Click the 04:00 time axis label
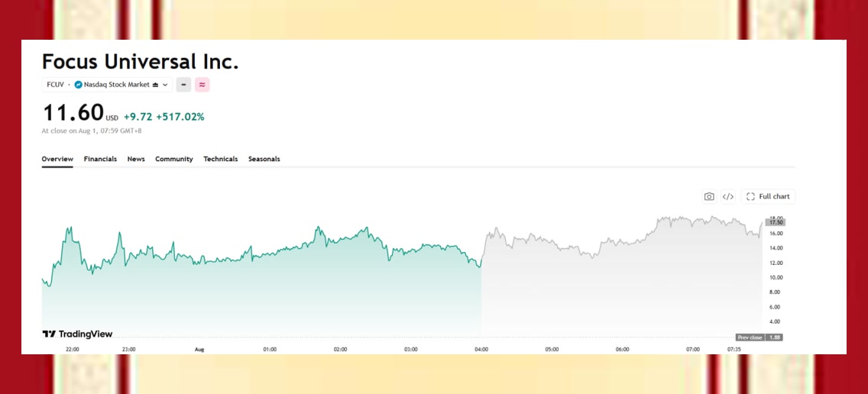Screen dimensions: 868x394 click(x=481, y=350)
